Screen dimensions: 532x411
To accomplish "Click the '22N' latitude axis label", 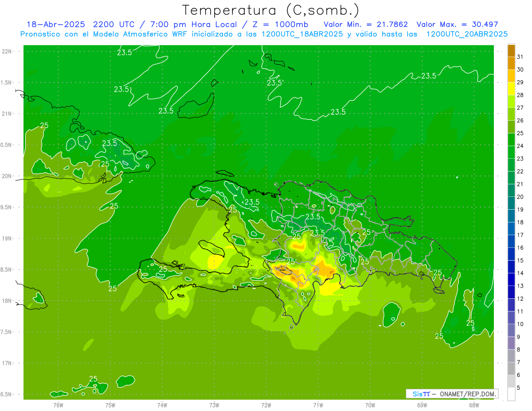I will (7, 51).
